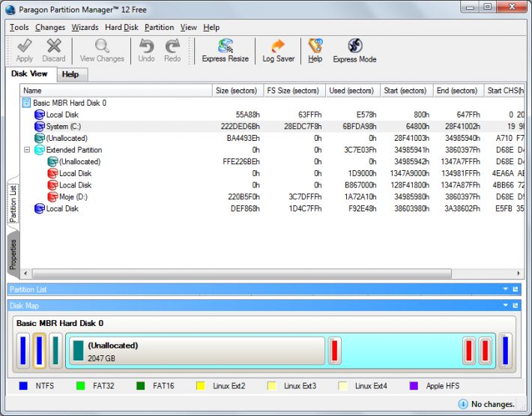Float the Disk Map panel
The image size is (532, 416).
coord(516,305)
